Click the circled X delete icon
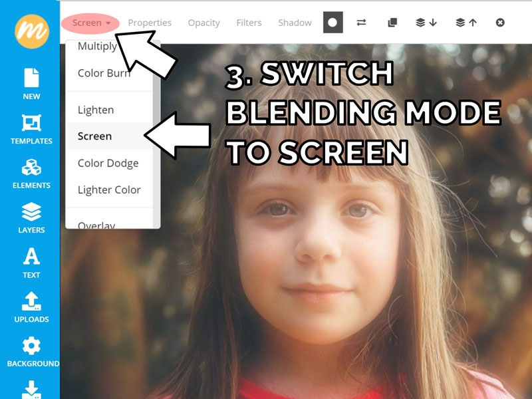Image resolution: width=532 pixels, height=399 pixels. click(500, 23)
